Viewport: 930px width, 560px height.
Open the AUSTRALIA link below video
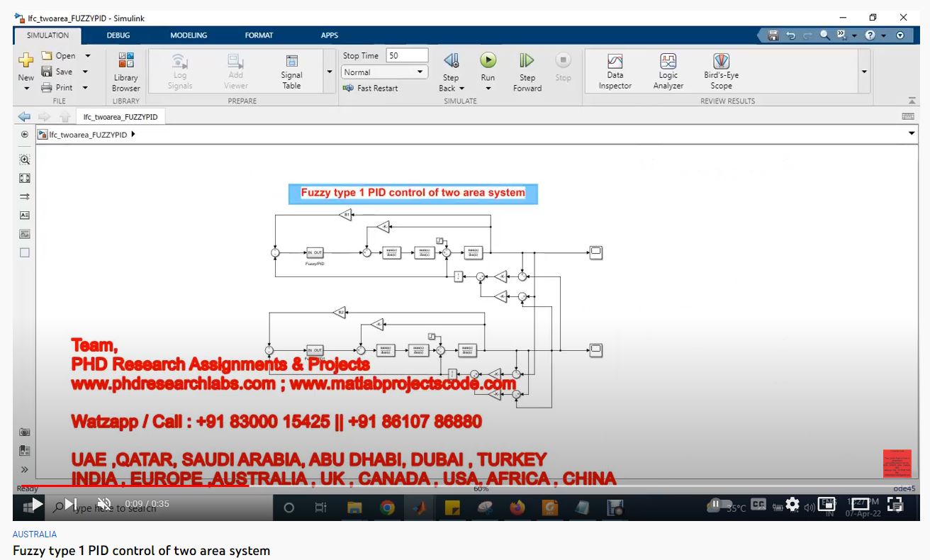[35, 534]
